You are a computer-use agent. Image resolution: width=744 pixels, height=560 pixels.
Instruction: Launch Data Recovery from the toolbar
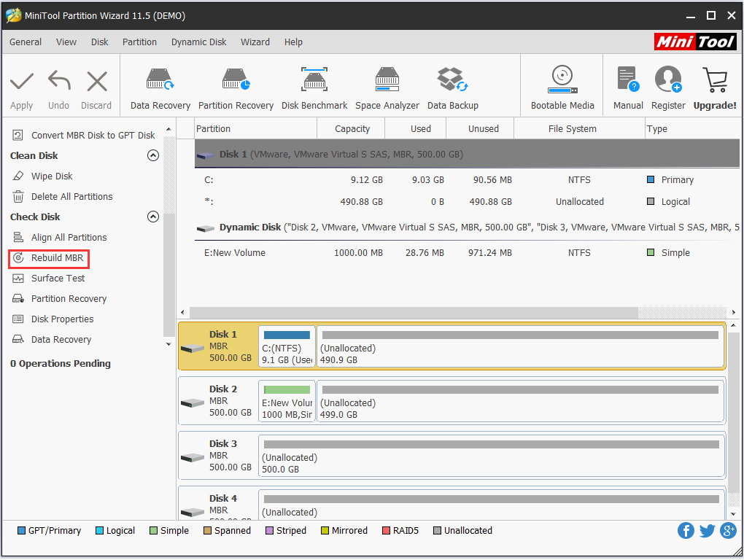[160, 88]
